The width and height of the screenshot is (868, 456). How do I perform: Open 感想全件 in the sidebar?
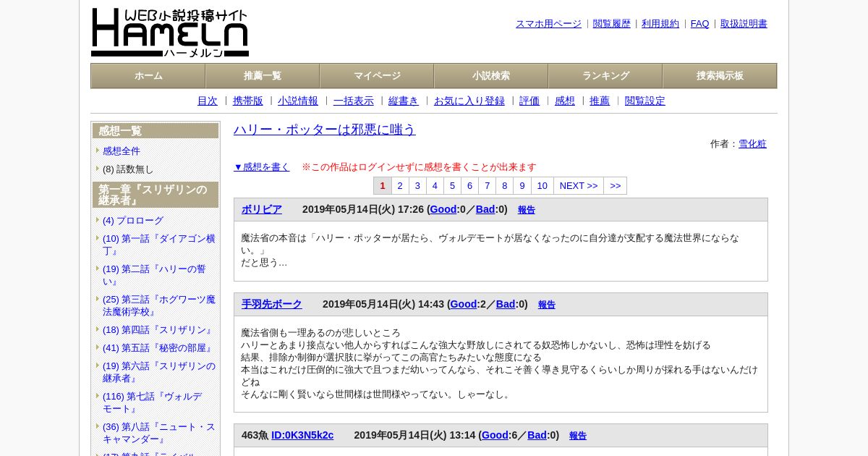(122, 151)
